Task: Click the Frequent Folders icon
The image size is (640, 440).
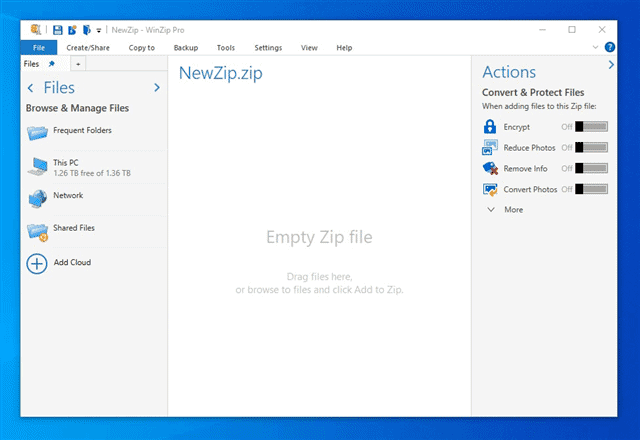Action: (38, 133)
